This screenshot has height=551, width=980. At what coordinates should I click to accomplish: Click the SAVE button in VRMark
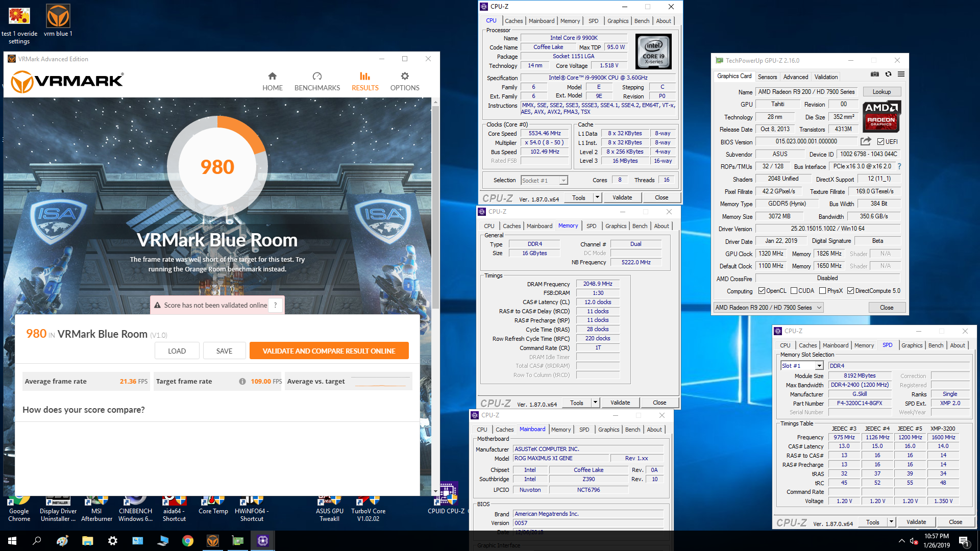224,351
